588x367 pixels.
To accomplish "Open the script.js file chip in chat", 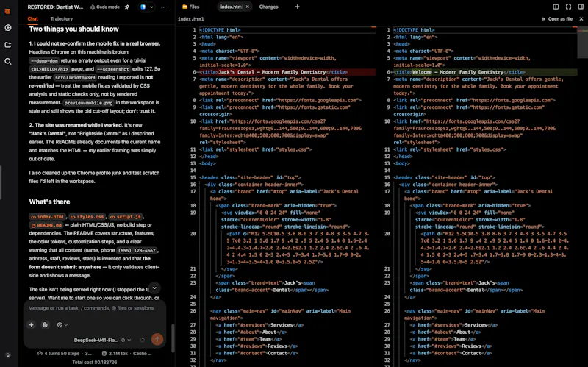I will click(125, 216).
